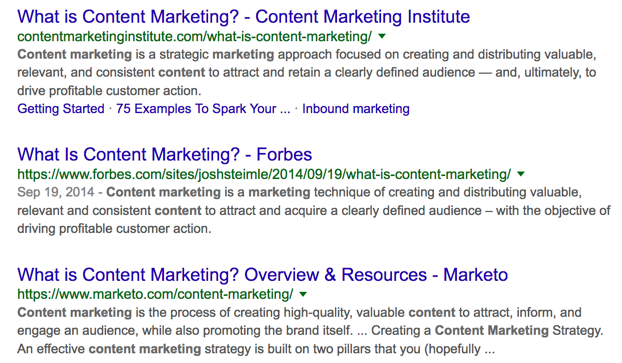Click the bold 'Content Marketing Strategy' snippet text
622x363 pixels.
(518, 330)
